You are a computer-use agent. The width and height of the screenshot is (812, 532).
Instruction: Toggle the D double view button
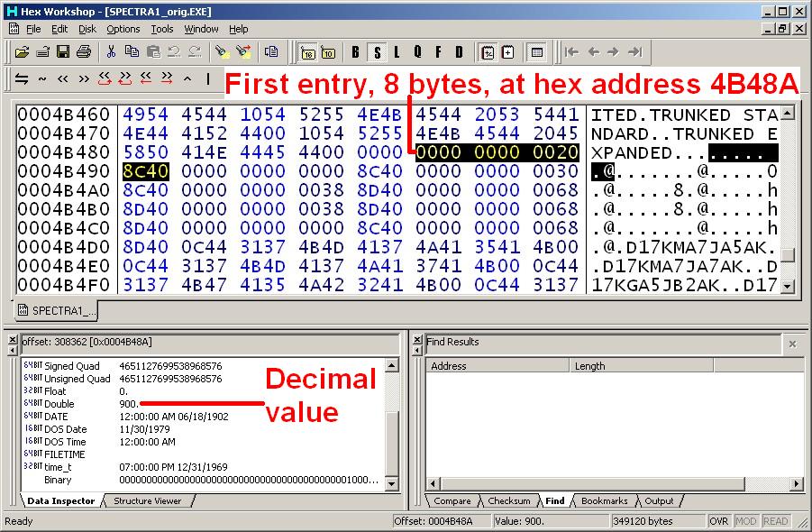click(x=459, y=51)
